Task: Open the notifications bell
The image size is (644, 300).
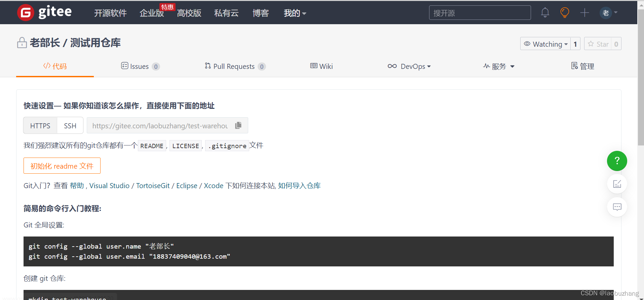Action: (545, 13)
